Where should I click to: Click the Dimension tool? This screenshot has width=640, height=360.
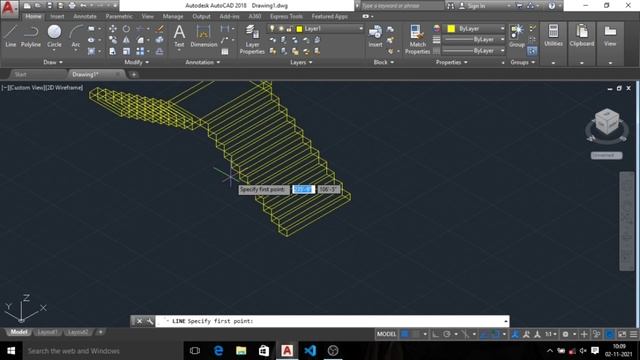203,36
